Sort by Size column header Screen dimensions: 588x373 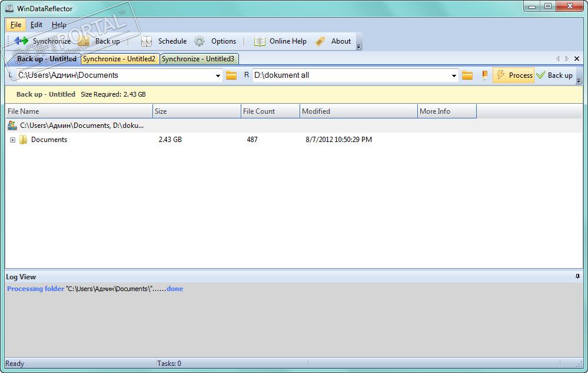coord(197,111)
